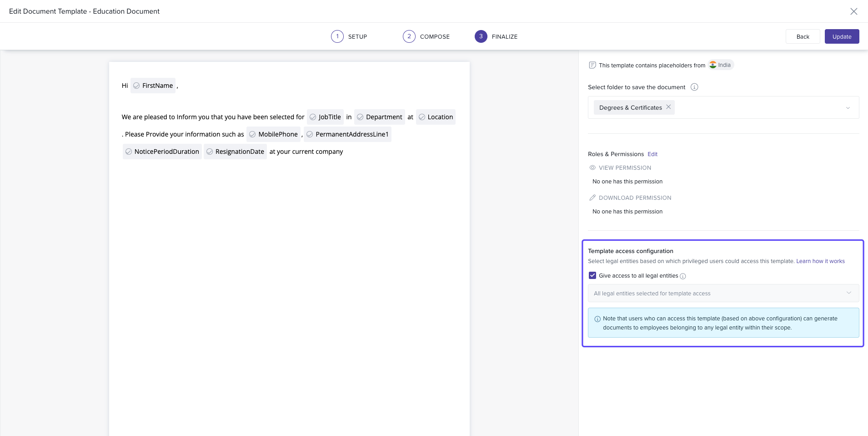Click the India flag placeholder badge

click(x=721, y=65)
